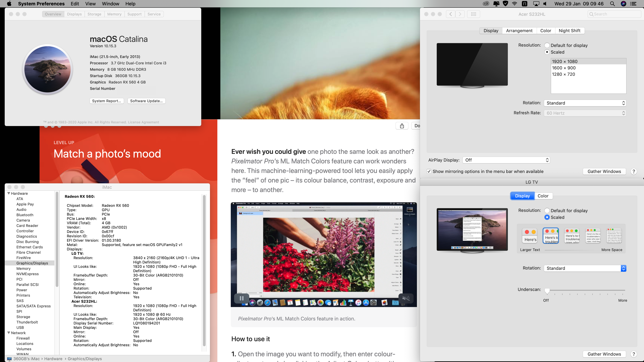Select Default for display on Acer S232HL
644x362 pixels.
pyautogui.click(x=547, y=45)
